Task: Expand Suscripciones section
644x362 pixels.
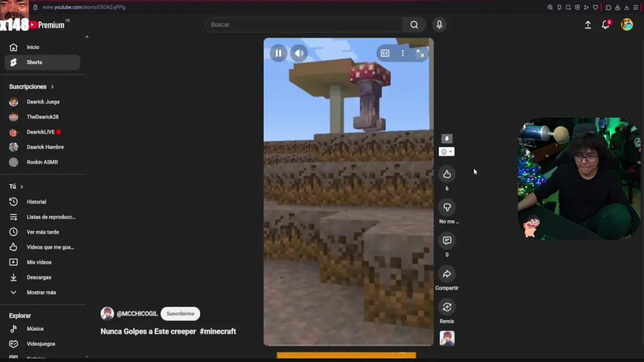Action: tap(31, 86)
